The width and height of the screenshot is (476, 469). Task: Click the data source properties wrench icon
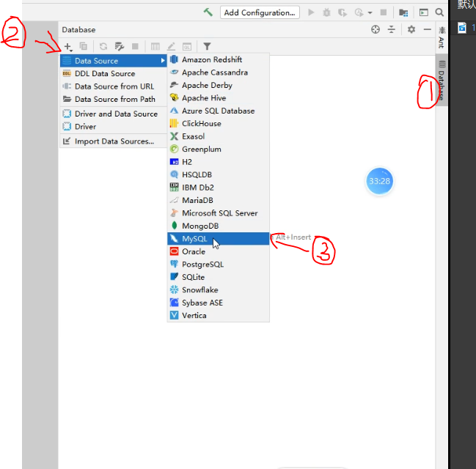pos(120,46)
